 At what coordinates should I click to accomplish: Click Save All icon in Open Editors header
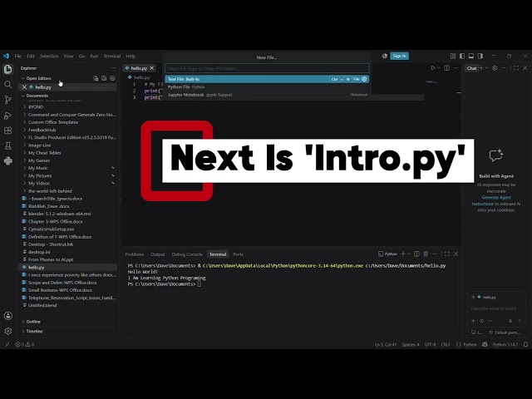tap(104, 78)
